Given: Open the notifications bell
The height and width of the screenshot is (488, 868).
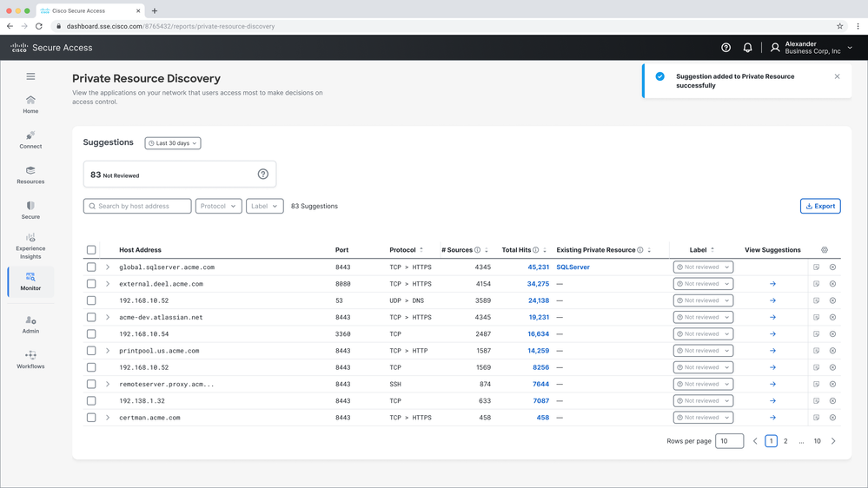Looking at the screenshot, I should coord(747,48).
